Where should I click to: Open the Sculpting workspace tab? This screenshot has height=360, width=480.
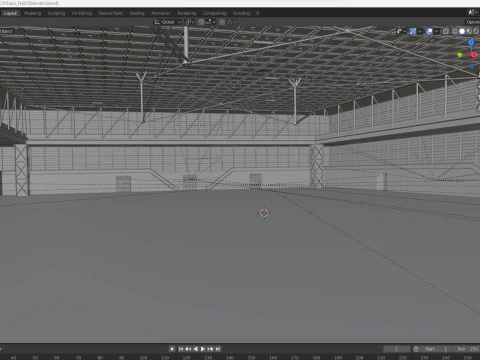tap(56, 13)
